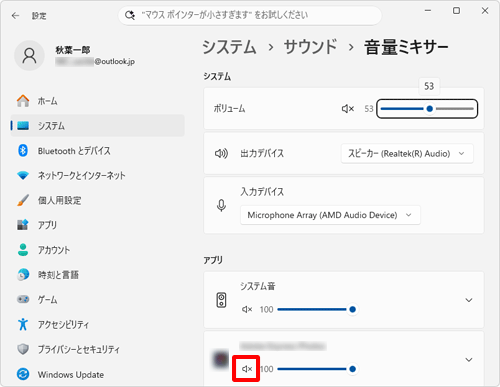Open ゲーム settings
Screen dimensions: 500x387
[98, 299]
